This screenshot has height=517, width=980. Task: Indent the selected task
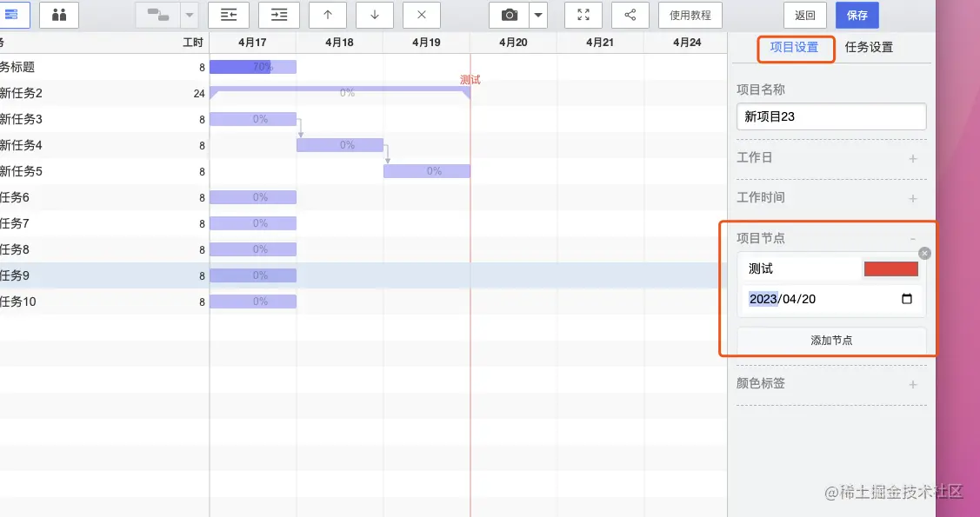(x=279, y=15)
